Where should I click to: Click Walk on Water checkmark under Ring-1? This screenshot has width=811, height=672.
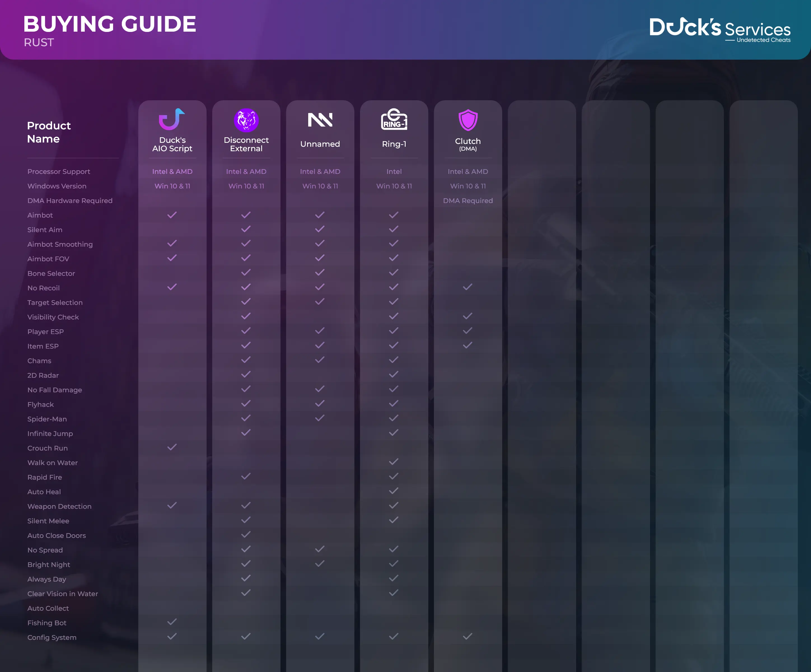394,462
